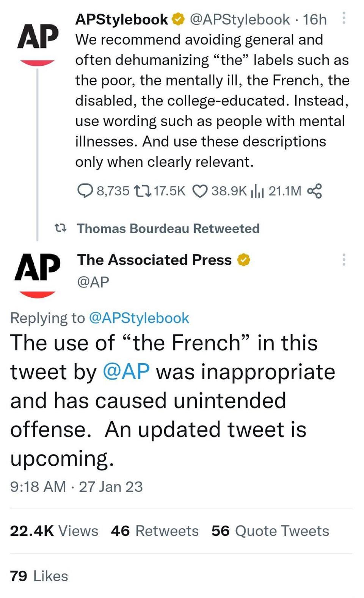The height and width of the screenshot is (598, 364).
Task: Like the APStylebook tweet
Action: 201,190
